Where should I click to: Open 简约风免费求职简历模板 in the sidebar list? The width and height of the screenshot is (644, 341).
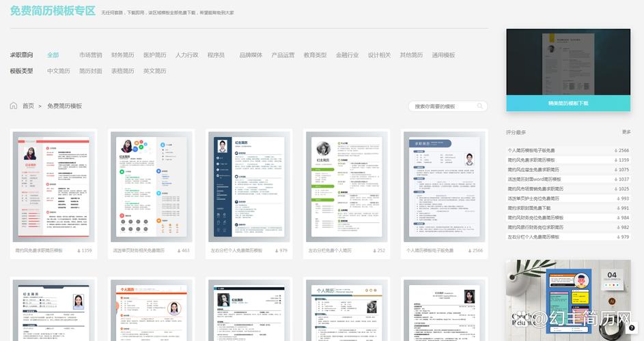tap(531, 160)
